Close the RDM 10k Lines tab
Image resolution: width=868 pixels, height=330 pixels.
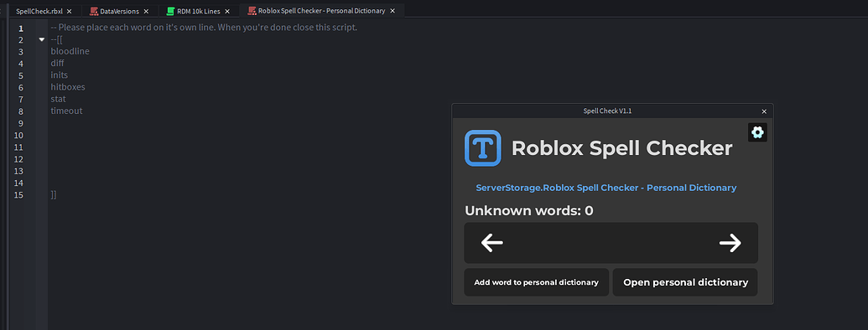pos(227,11)
